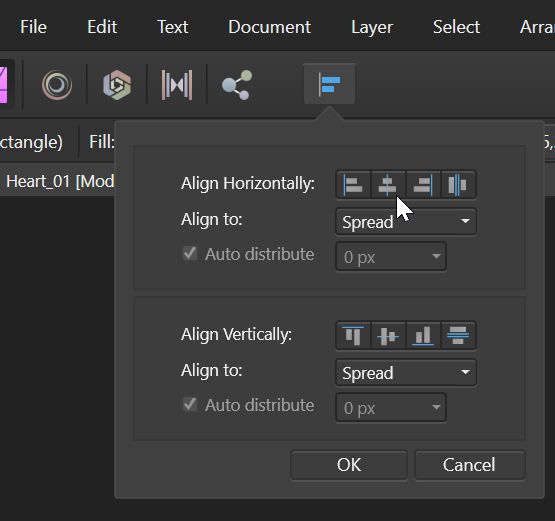555x521 pixels.
Task: Select align top vertically icon
Action: (353, 336)
